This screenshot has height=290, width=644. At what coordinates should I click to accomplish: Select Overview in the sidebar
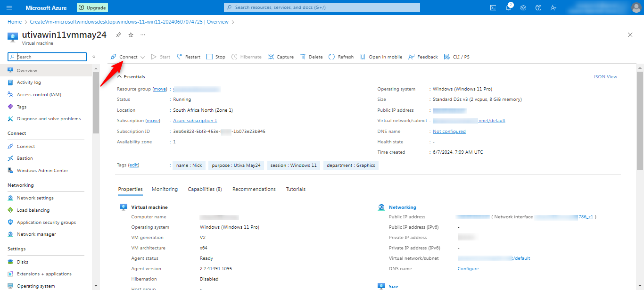point(46,70)
